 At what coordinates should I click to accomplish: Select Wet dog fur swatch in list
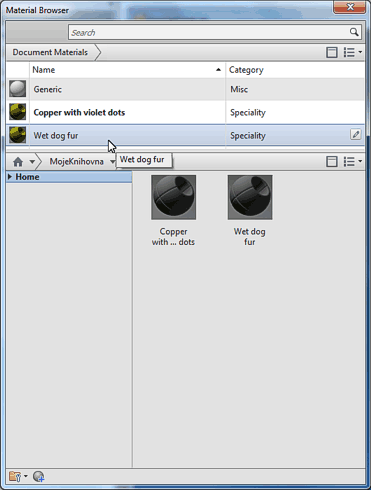(x=17, y=135)
